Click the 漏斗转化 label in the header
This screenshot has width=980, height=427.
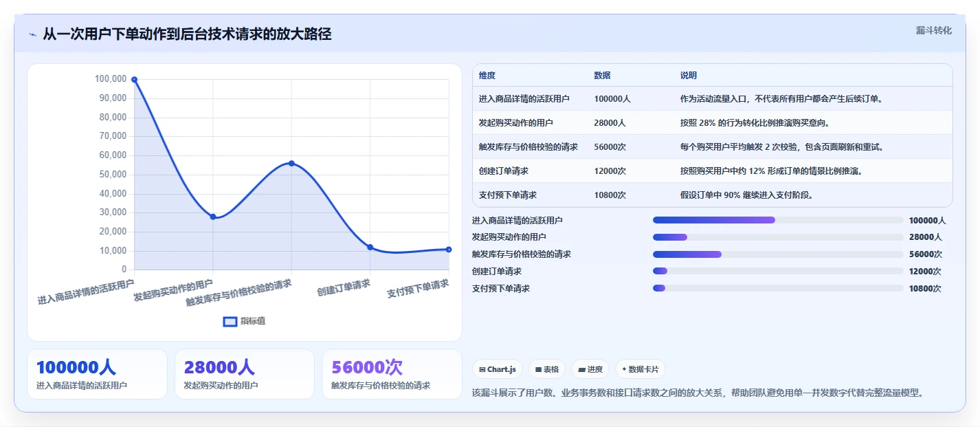coord(934,30)
